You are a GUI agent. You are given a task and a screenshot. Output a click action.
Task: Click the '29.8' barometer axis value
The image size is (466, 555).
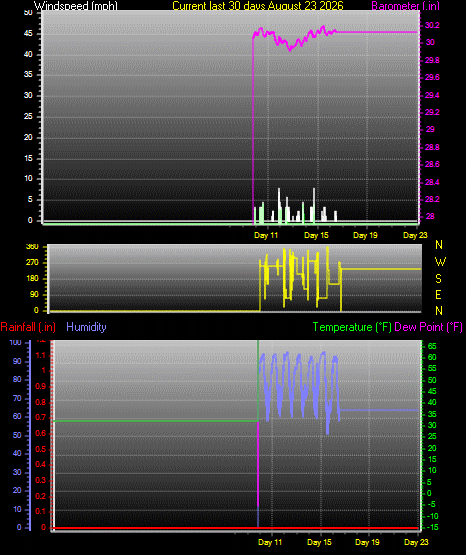click(432, 60)
